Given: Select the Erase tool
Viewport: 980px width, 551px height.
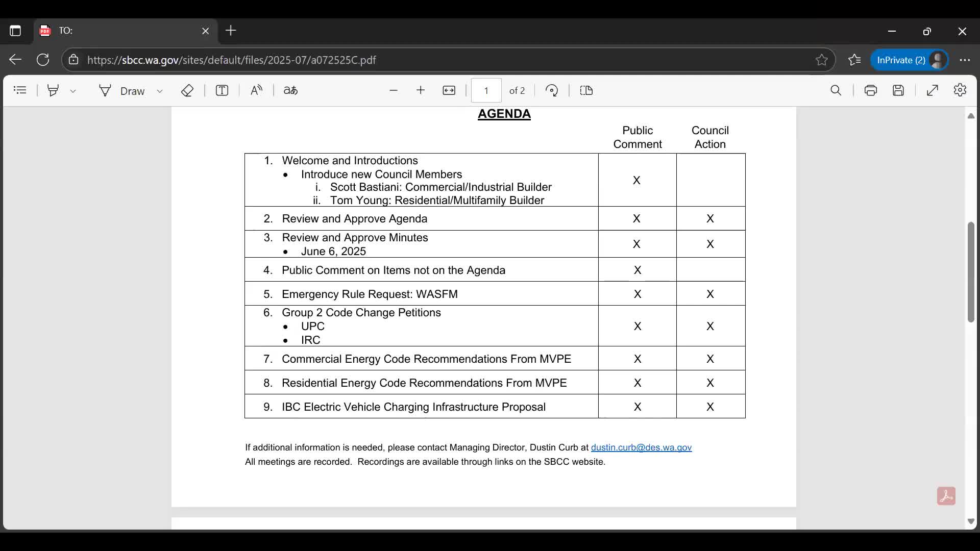Looking at the screenshot, I should (187, 90).
